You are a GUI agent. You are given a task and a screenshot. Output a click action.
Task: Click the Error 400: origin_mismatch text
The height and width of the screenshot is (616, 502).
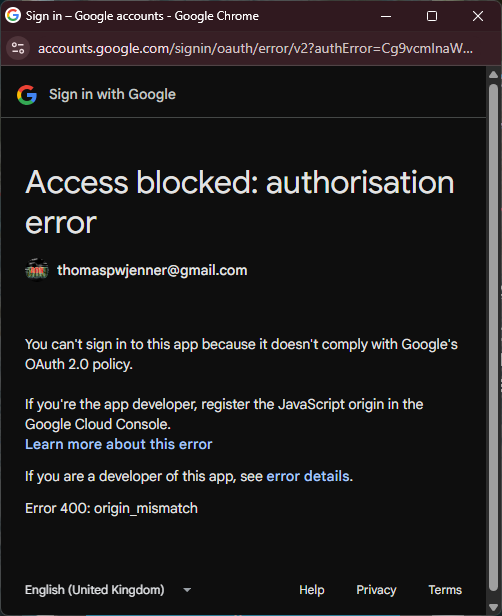pyautogui.click(x=111, y=508)
